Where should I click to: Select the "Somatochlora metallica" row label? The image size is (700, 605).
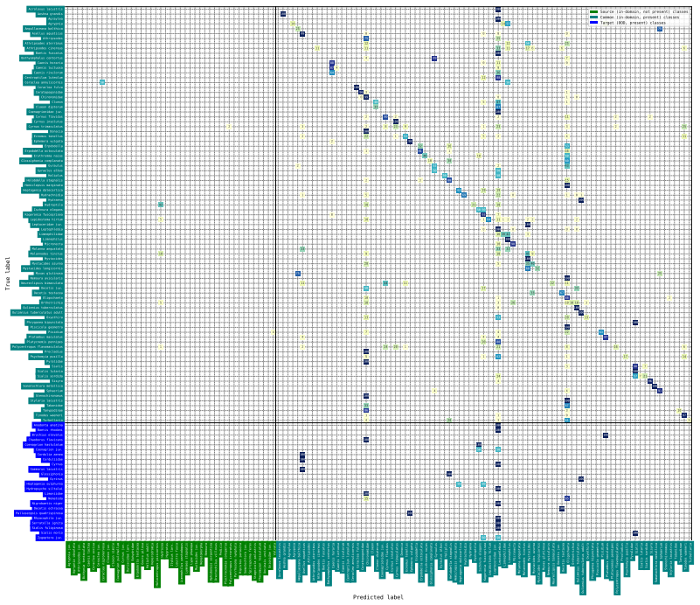point(43,386)
